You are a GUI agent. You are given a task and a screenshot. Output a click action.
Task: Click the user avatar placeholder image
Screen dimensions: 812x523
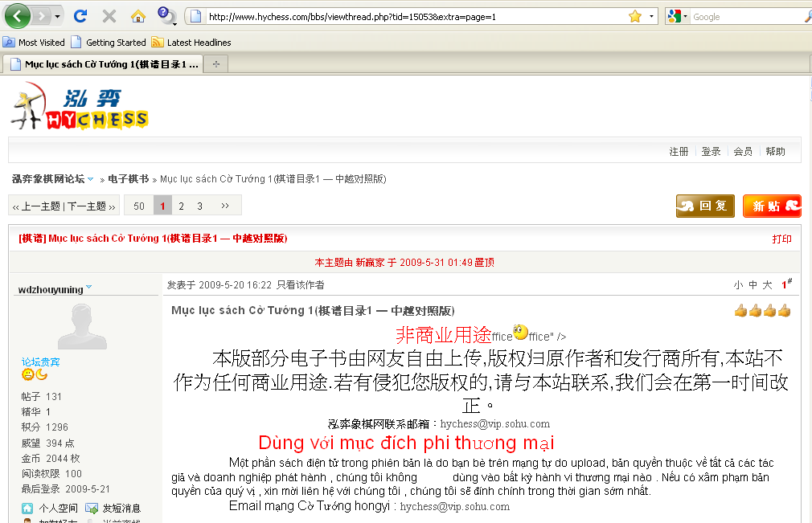[x=82, y=326]
